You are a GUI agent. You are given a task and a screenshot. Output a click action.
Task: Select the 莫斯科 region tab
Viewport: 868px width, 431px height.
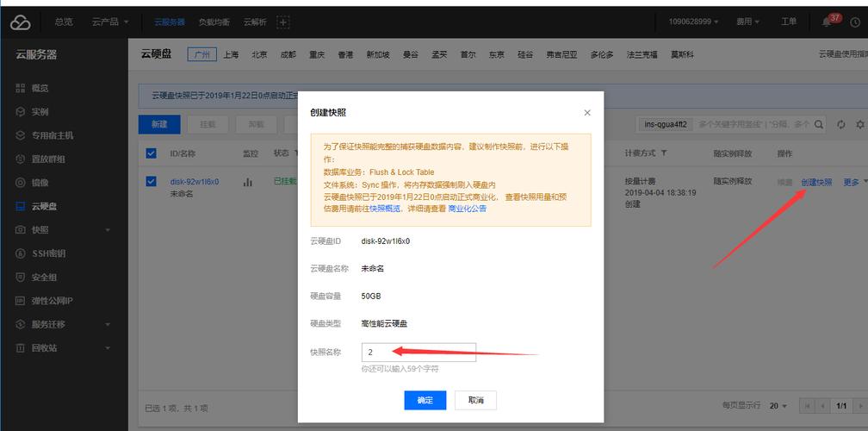(x=683, y=54)
